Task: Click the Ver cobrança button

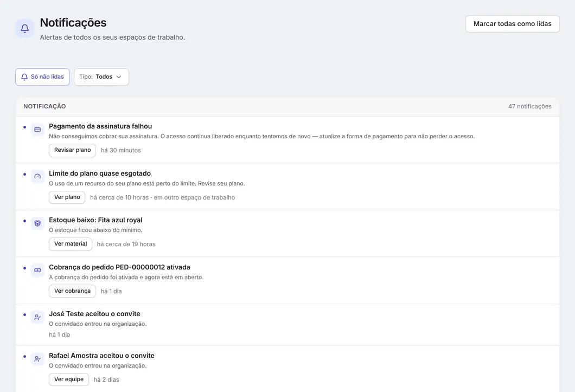Action: (72, 291)
